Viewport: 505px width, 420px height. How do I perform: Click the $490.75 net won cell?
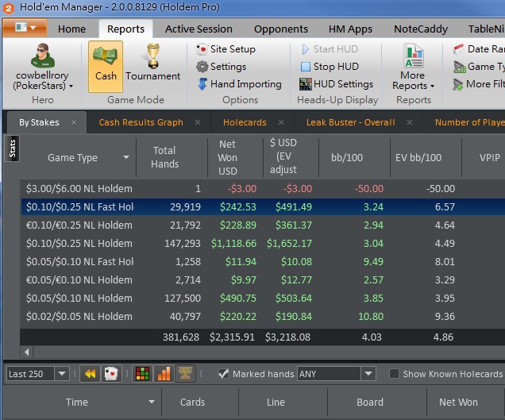(x=237, y=299)
